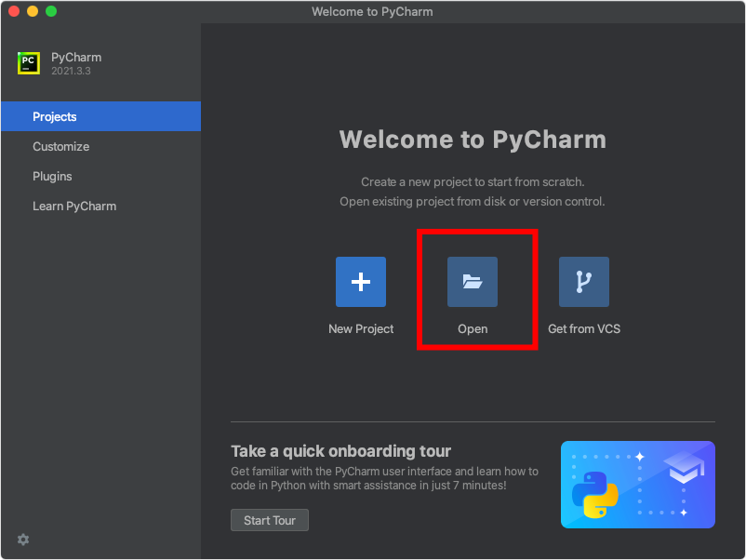746x560 pixels.
Task: Close the Welcome window with red button
Action: tap(14, 11)
